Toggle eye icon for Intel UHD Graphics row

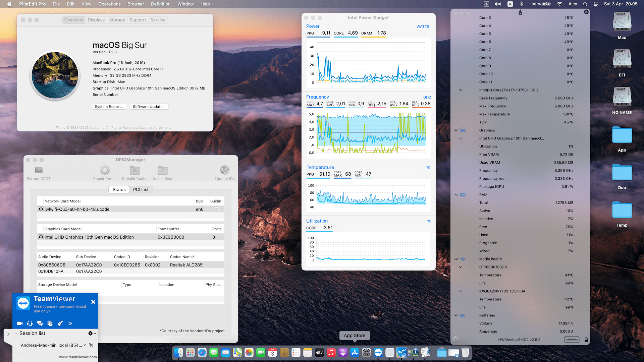pos(41,237)
